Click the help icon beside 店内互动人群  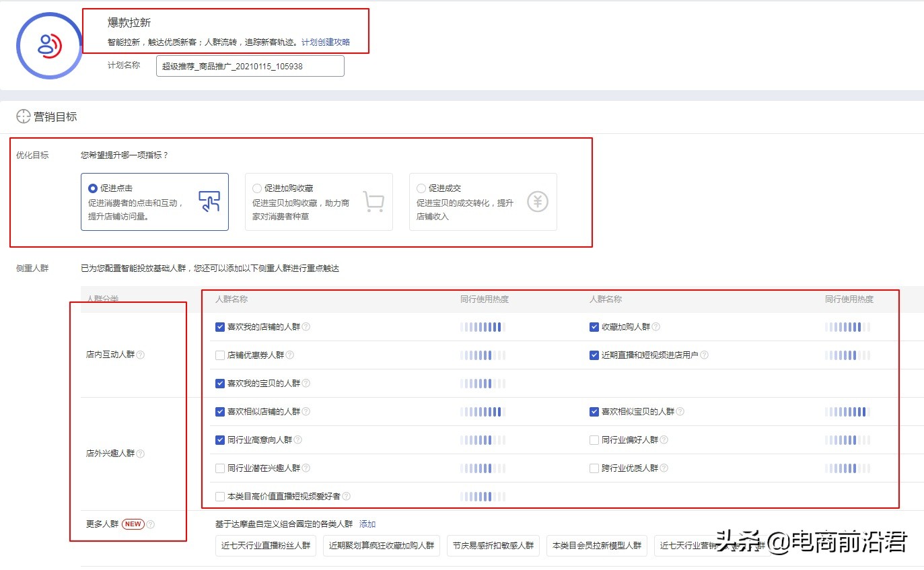click(x=139, y=355)
